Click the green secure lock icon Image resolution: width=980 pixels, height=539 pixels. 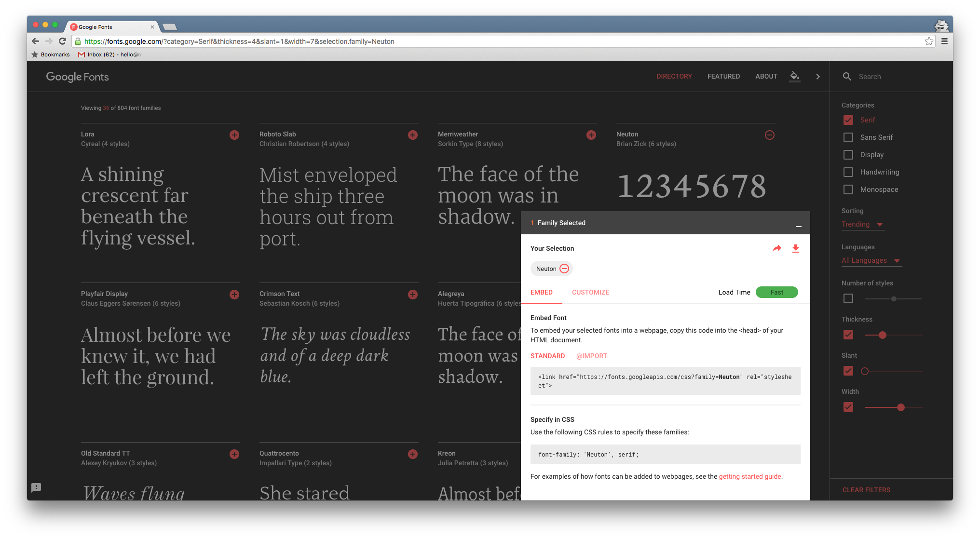pos(78,41)
